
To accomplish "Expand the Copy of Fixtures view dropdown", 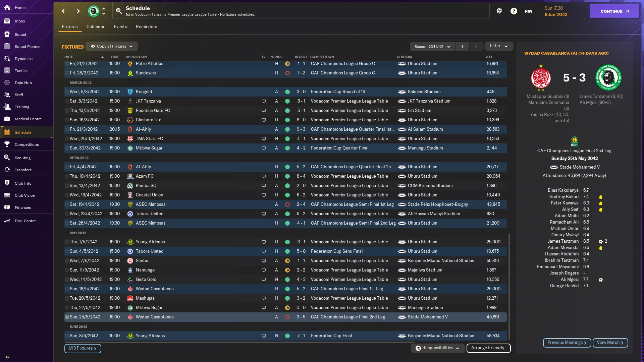I will click(x=112, y=46).
